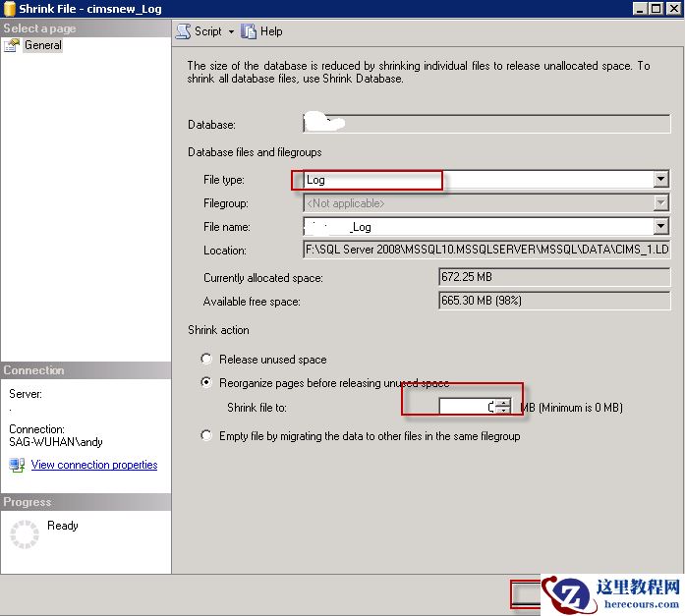The height and width of the screenshot is (616, 685).
Task: Minimize the Shrink File window
Action: pos(640,8)
